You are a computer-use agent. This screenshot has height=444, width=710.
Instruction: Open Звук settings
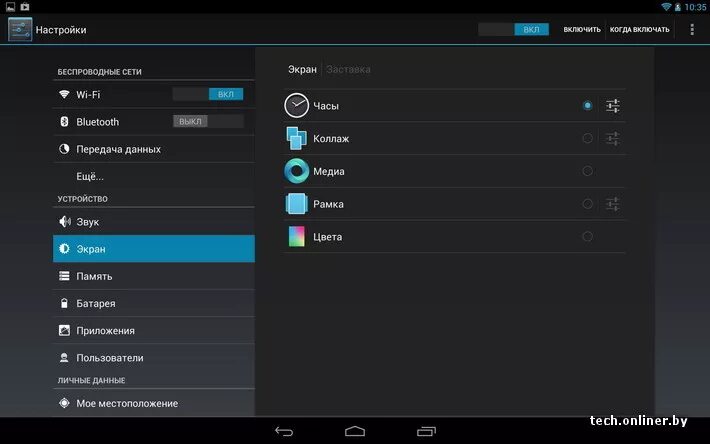click(x=154, y=221)
